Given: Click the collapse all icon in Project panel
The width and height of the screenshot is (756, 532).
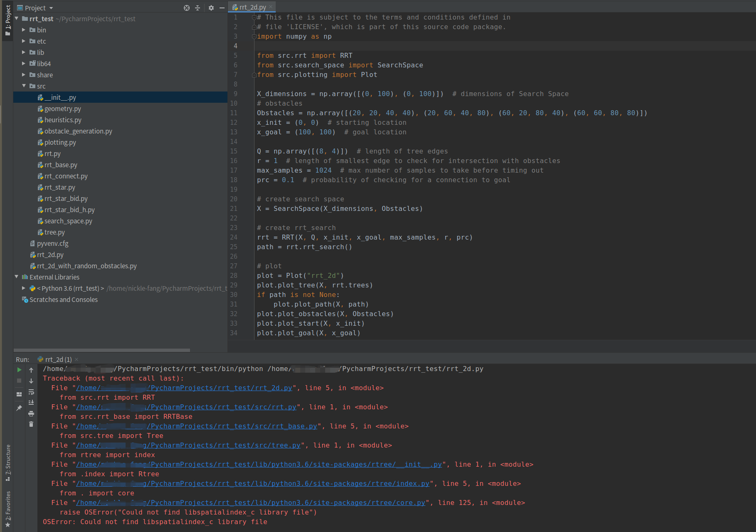Looking at the screenshot, I should [198, 8].
